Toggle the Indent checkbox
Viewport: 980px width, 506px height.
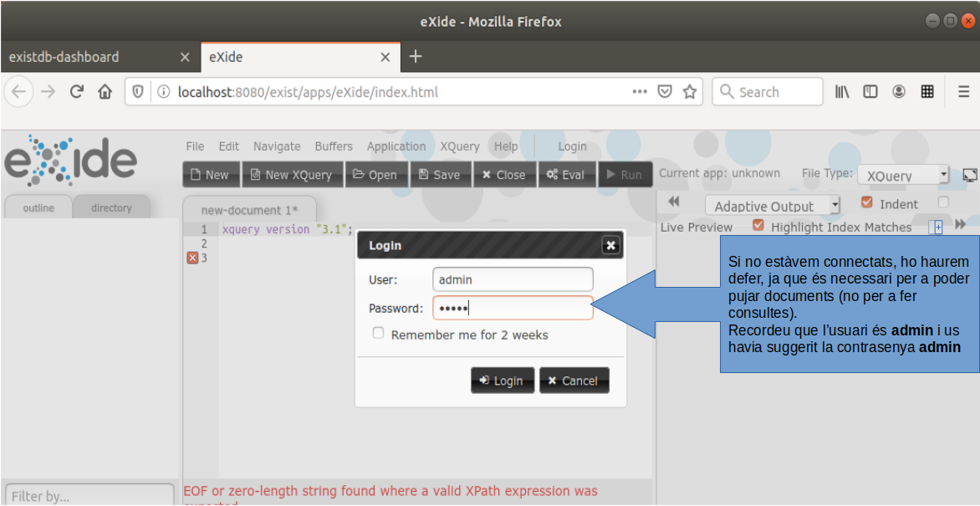(x=866, y=202)
